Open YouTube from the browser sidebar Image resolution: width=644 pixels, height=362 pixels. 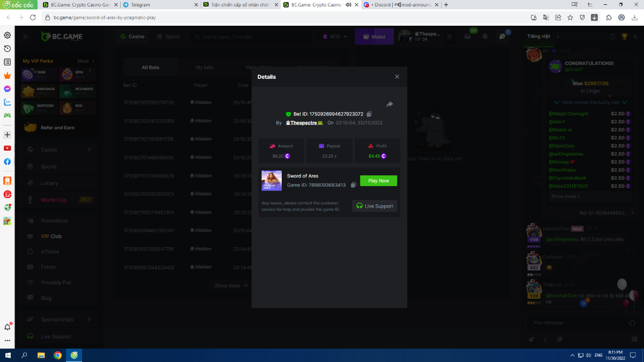[8, 148]
